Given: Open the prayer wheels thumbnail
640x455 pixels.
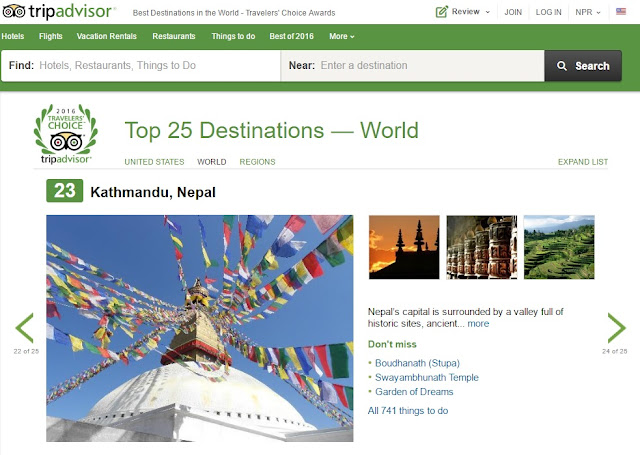Looking at the screenshot, I should pyautogui.click(x=482, y=247).
